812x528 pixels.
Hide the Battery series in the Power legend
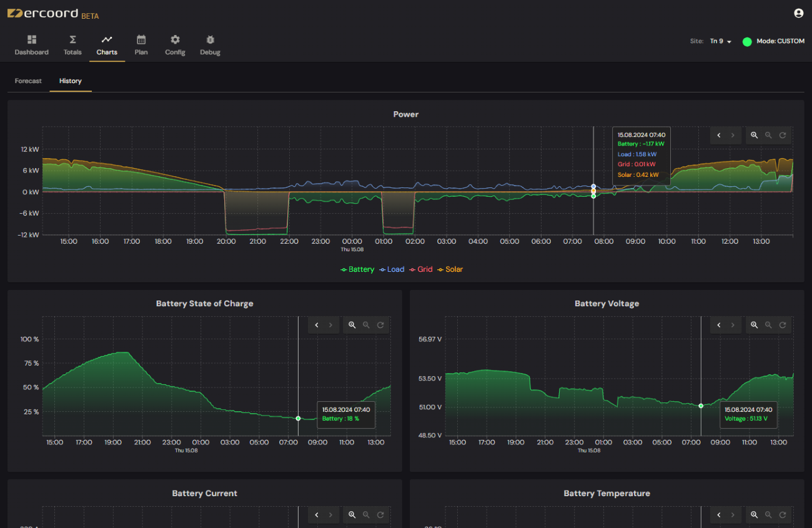point(357,269)
